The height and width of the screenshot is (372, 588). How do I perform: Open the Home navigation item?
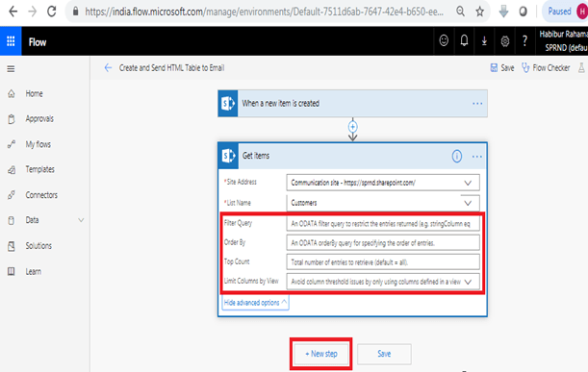point(34,93)
